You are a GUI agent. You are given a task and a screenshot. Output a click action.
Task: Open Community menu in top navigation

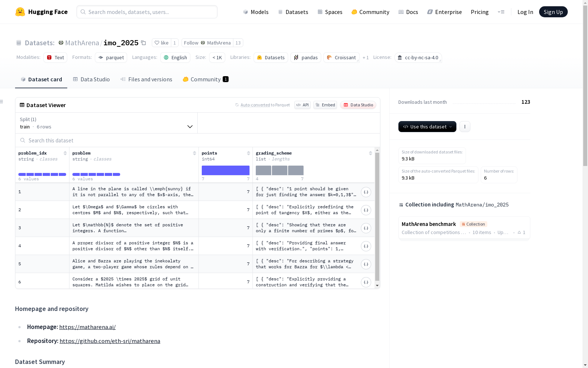pos(370,12)
